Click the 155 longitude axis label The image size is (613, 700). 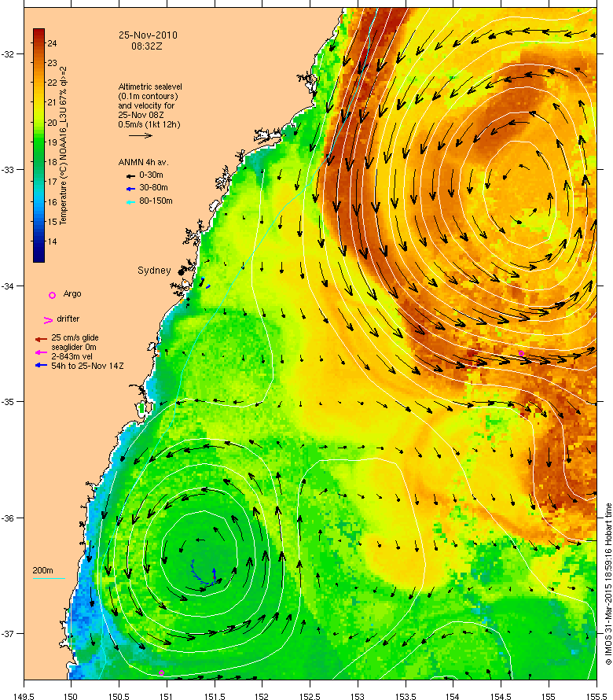[x=549, y=696]
